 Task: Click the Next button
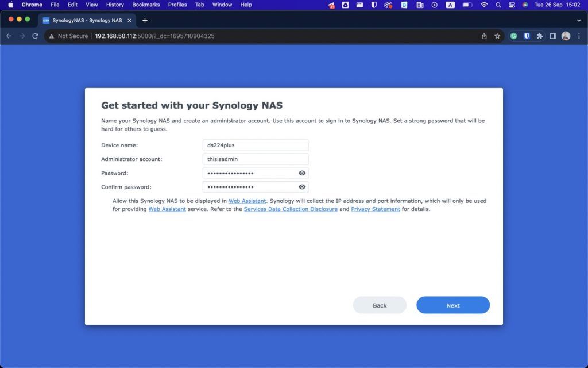(453, 305)
